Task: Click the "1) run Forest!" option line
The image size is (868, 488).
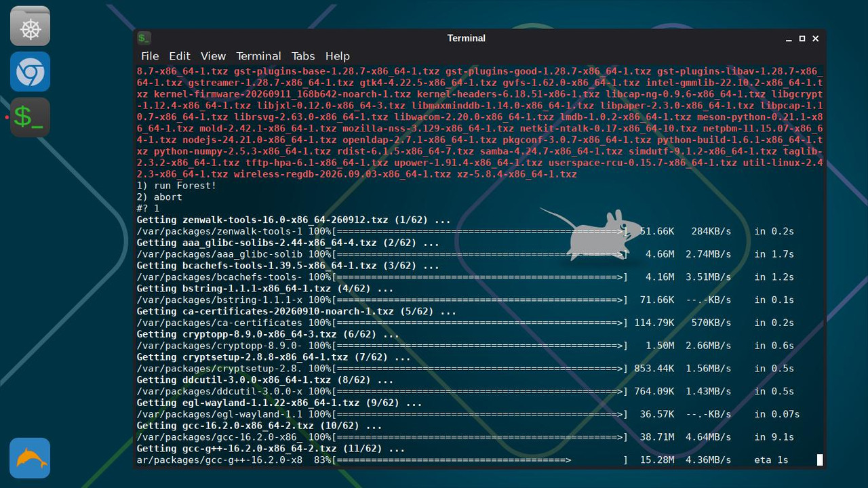Action: (x=176, y=186)
